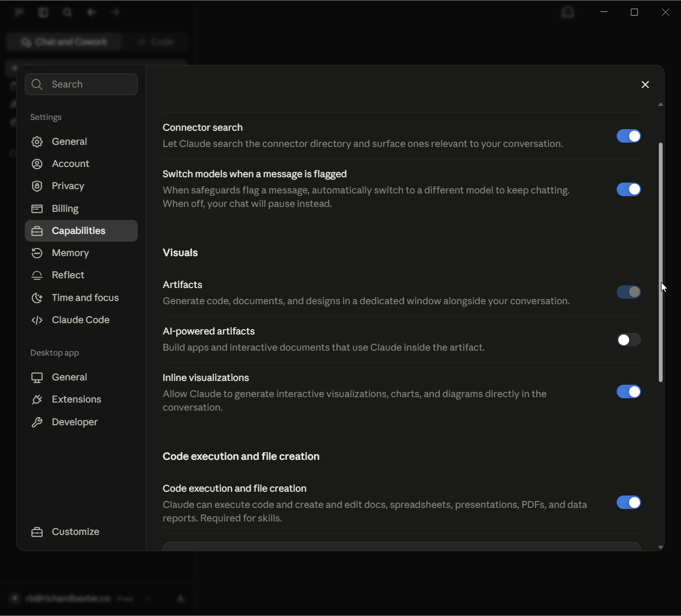The image size is (681, 616).
Task: Click the scroll-up arrow of settings panel
Action: tap(660, 104)
